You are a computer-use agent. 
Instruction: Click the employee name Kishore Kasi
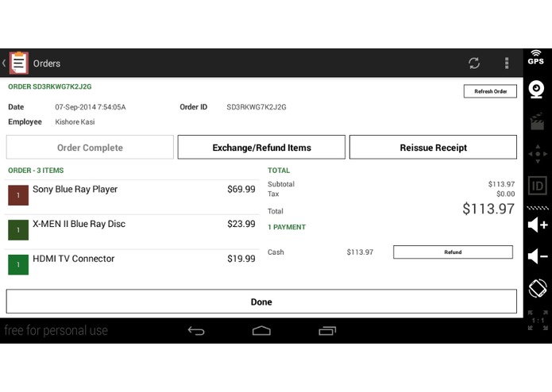pyautogui.click(x=75, y=122)
